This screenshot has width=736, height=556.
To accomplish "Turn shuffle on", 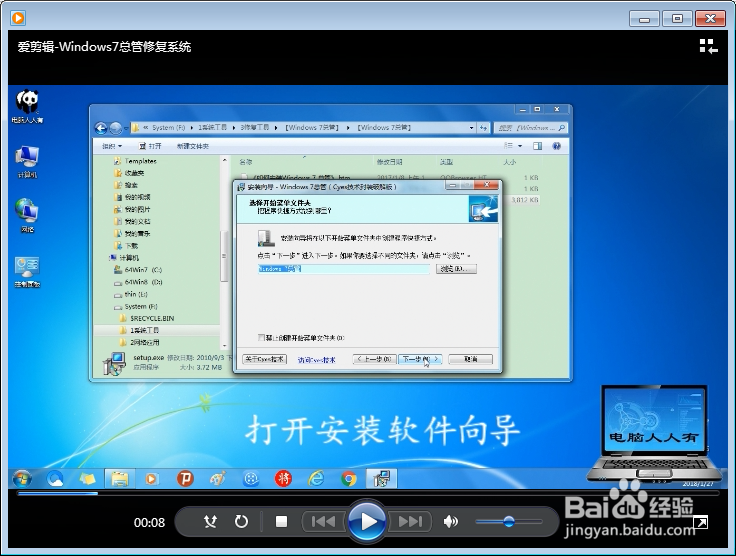I will 210,521.
